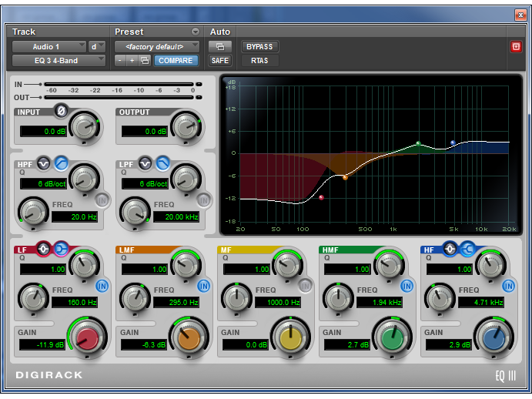Click the HMF frequency field showing 1.94 kHz

[x=380, y=302]
